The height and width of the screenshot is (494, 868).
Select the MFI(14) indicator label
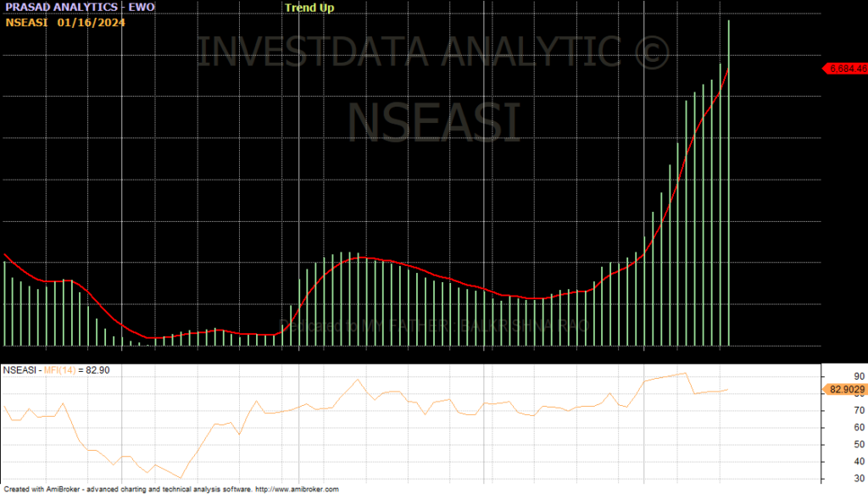pyautogui.click(x=65, y=370)
